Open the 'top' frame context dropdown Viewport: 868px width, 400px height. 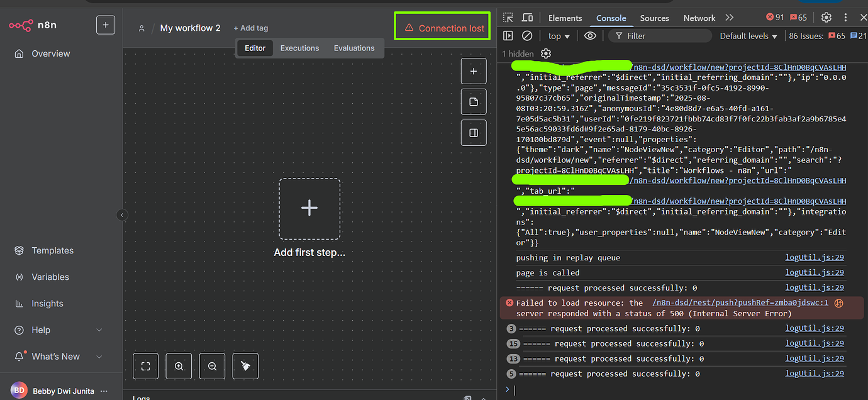pyautogui.click(x=557, y=36)
